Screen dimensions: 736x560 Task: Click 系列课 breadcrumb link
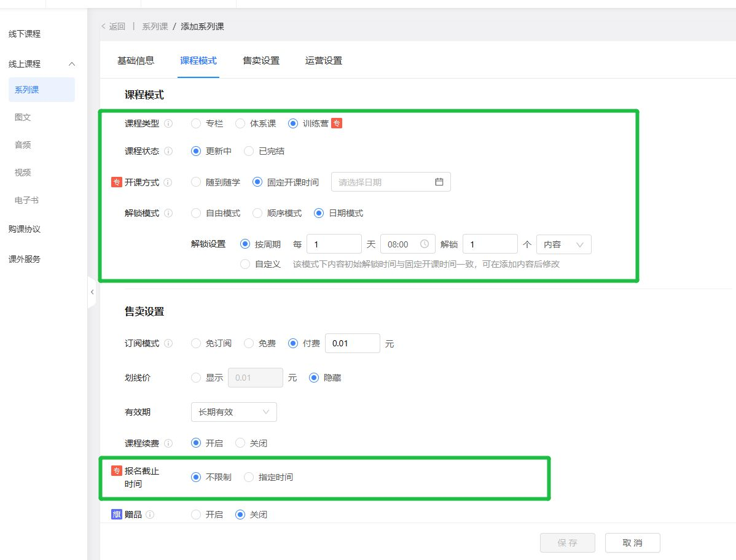155,26
